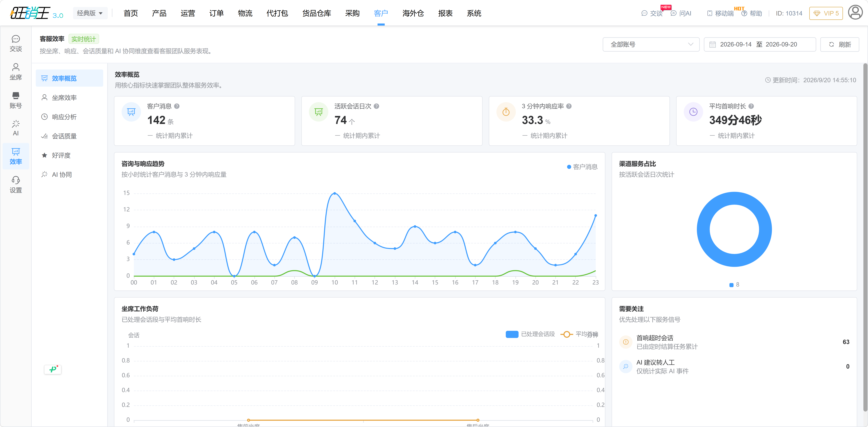Screen dimensions: 868x427
Task: Click the green floating widget icon at bottom left
Action: pyautogui.click(x=53, y=369)
